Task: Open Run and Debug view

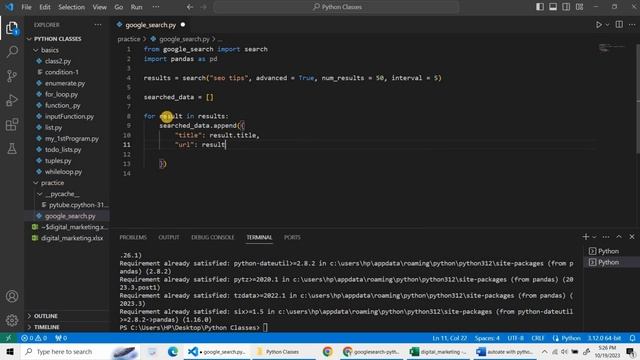Action: [x=12, y=100]
